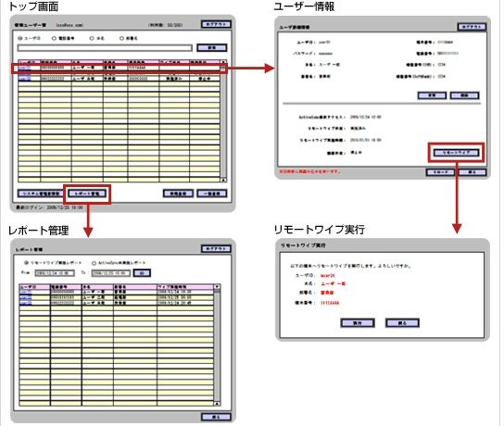Open first user ID link in top table
Viewport: 504px width, 426px height.
point(24,68)
